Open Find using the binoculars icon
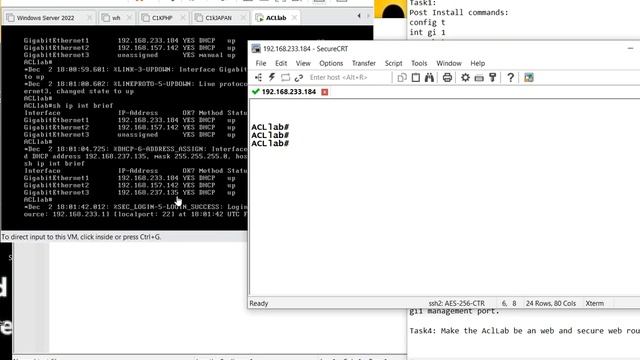 [429, 78]
